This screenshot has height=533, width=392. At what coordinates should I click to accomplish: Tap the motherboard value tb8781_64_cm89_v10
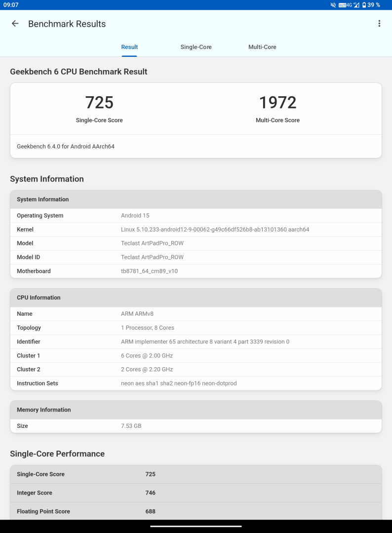pyautogui.click(x=149, y=271)
